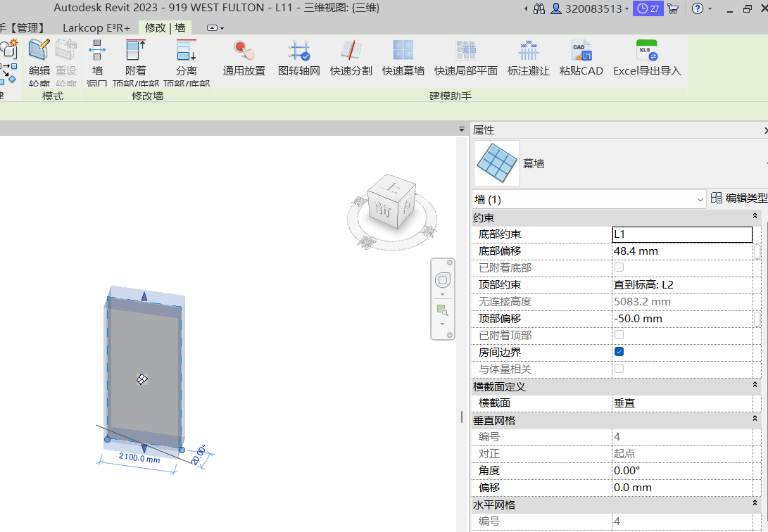Screen dimensions: 768x532
Task: Select the 修改 | 墙 tab
Action: (x=165, y=28)
